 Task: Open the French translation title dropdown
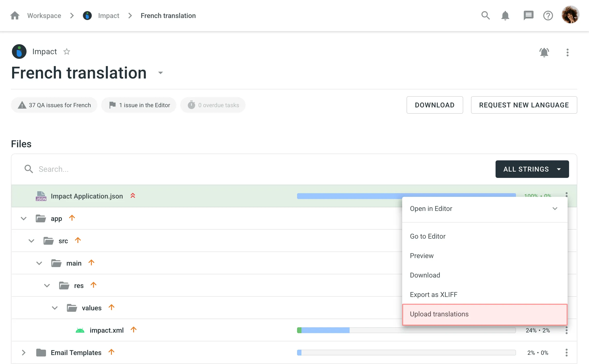160,73
